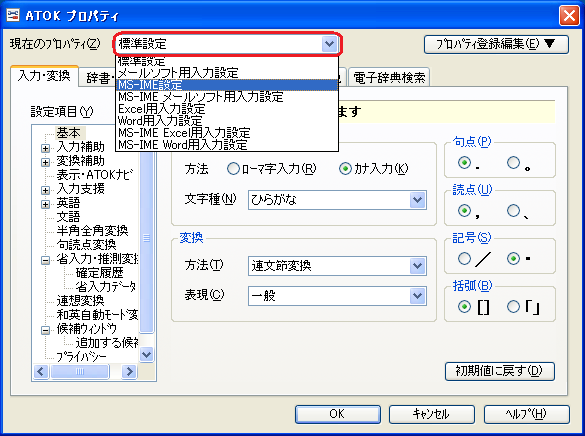Collapse the 候補ウィンドウ tree node
The width and height of the screenshot is (585, 436).
[x=45, y=330]
